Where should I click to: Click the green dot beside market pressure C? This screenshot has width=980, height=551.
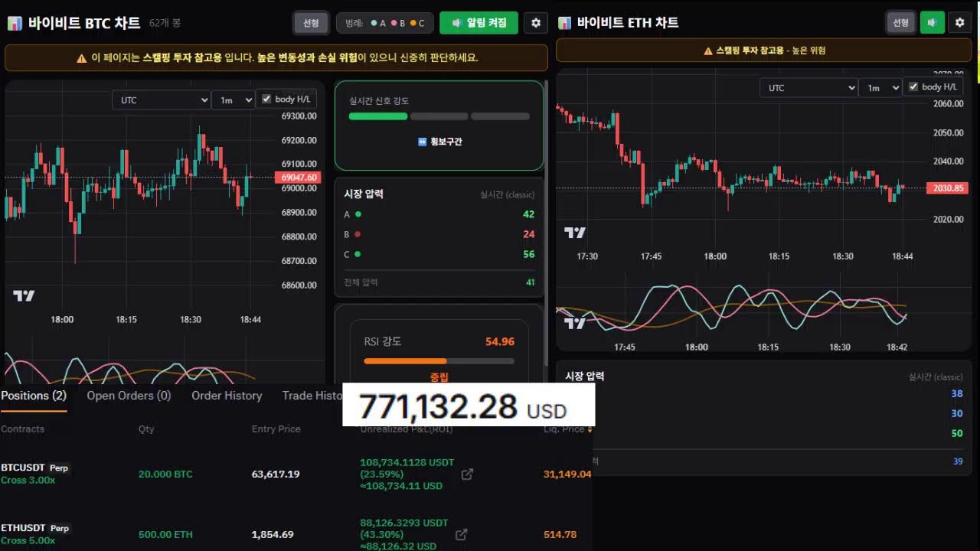[358, 254]
